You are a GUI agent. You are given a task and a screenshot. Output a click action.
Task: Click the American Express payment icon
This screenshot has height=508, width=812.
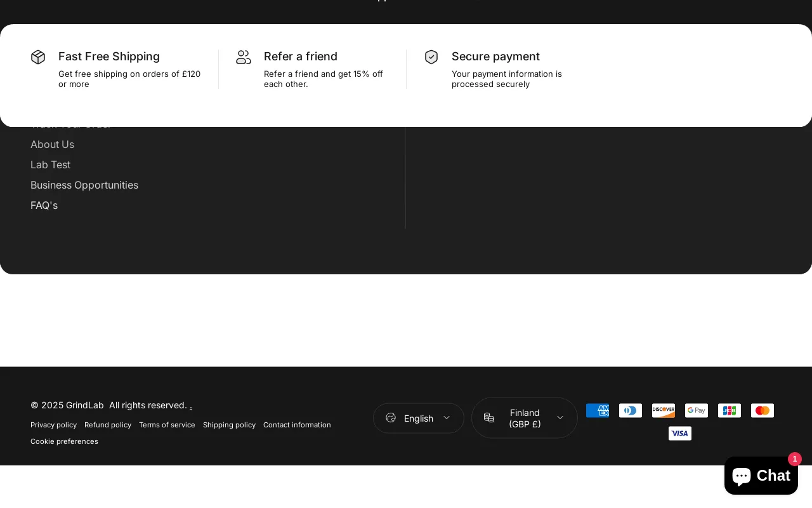tap(598, 411)
